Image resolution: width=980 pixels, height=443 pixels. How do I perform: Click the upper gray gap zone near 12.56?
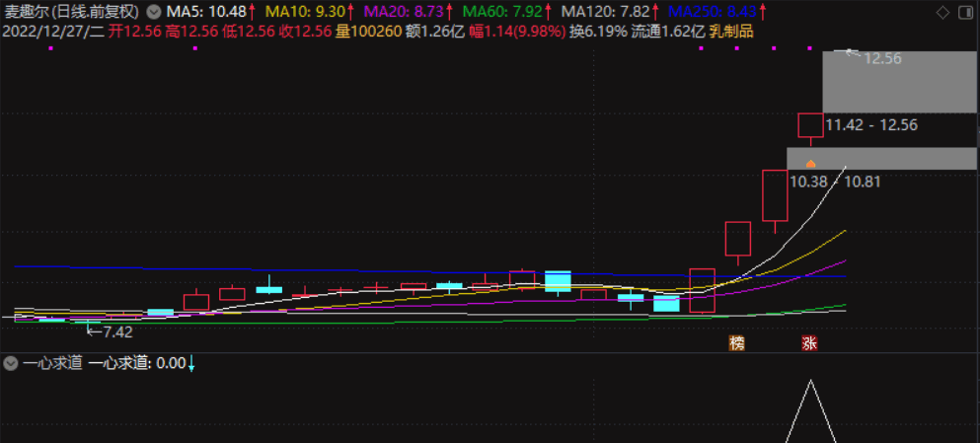tap(899, 82)
